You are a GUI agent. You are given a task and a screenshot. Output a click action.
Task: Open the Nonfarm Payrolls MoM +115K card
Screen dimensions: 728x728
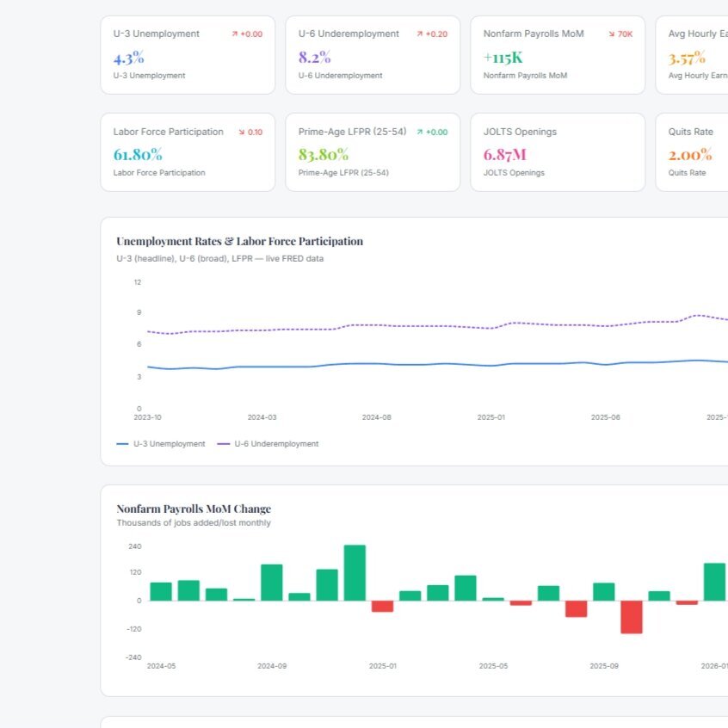point(558,55)
